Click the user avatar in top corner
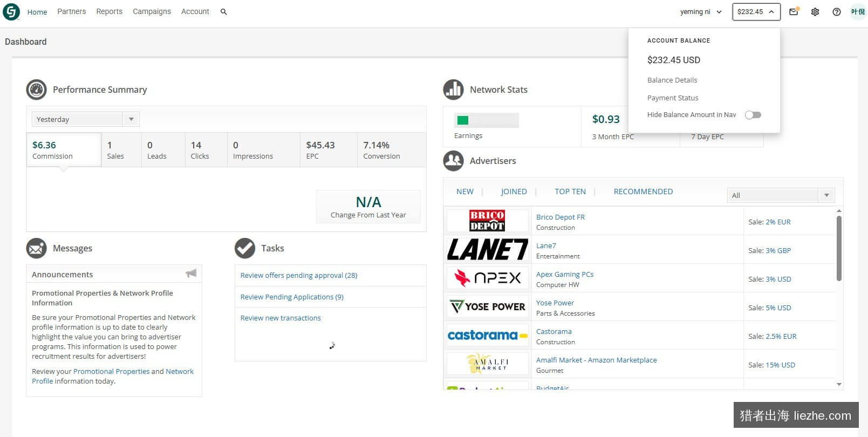This screenshot has height=437, width=868. [x=858, y=11]
